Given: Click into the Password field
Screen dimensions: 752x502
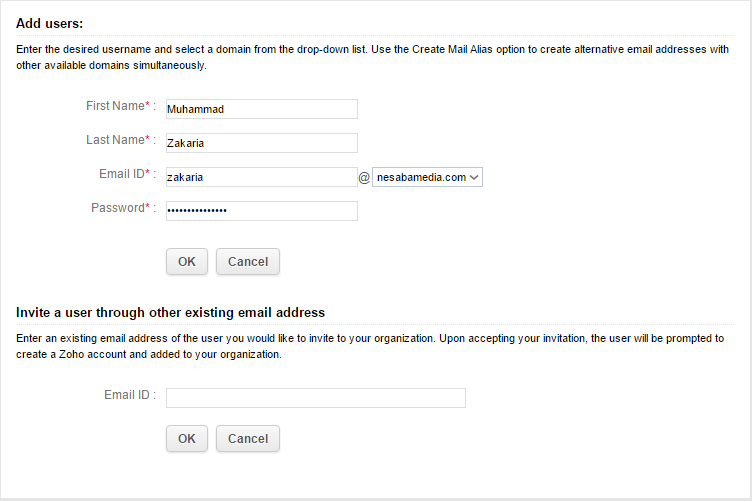Looking at the screenshot, I should pos(261,211).
